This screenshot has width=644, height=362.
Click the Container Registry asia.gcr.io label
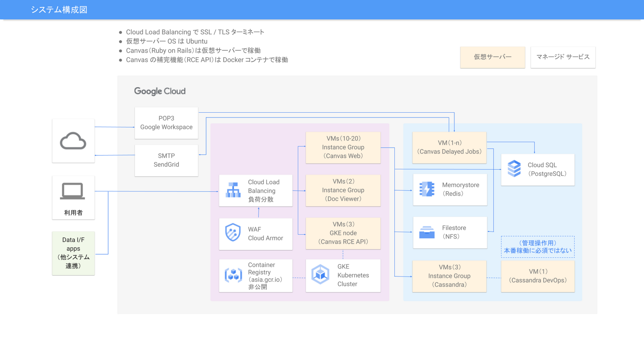[x=265, y=276]
